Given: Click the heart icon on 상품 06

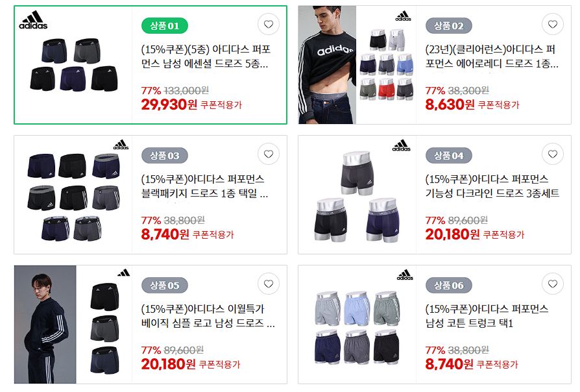Looking at the screenshot, I should [552, 284].
